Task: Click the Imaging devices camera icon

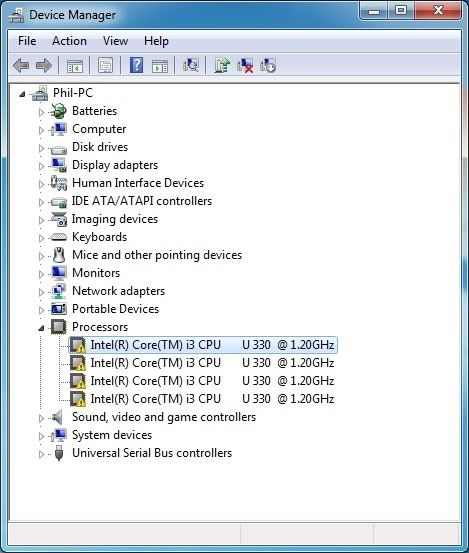Action: point(59,219)
